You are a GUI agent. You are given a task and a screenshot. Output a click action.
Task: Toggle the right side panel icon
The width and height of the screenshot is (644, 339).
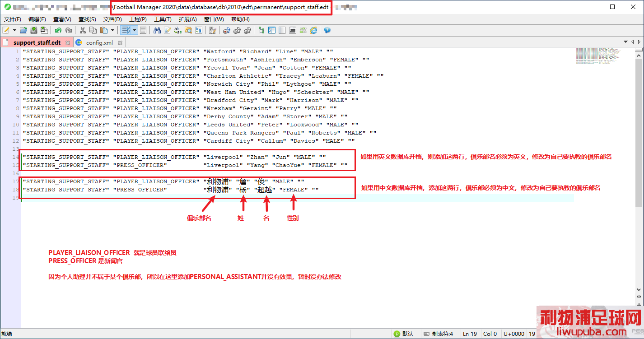click(x=282, y=30)
